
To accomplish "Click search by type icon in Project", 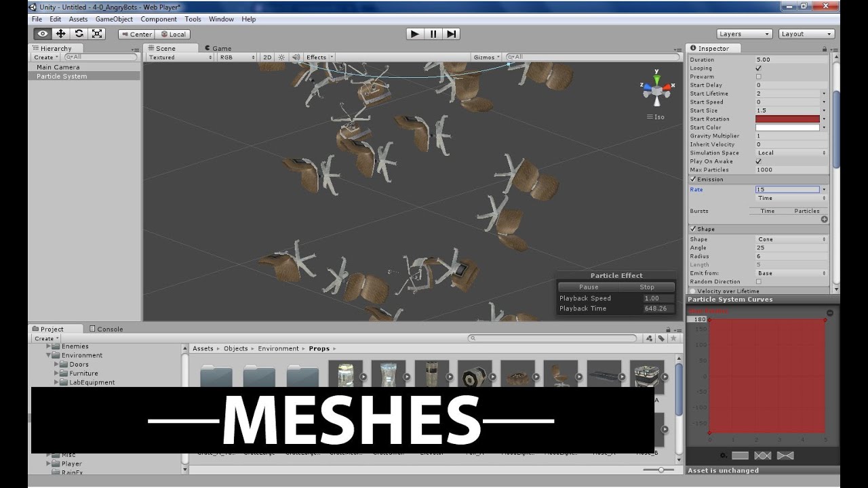I will [x=650, y=338].
